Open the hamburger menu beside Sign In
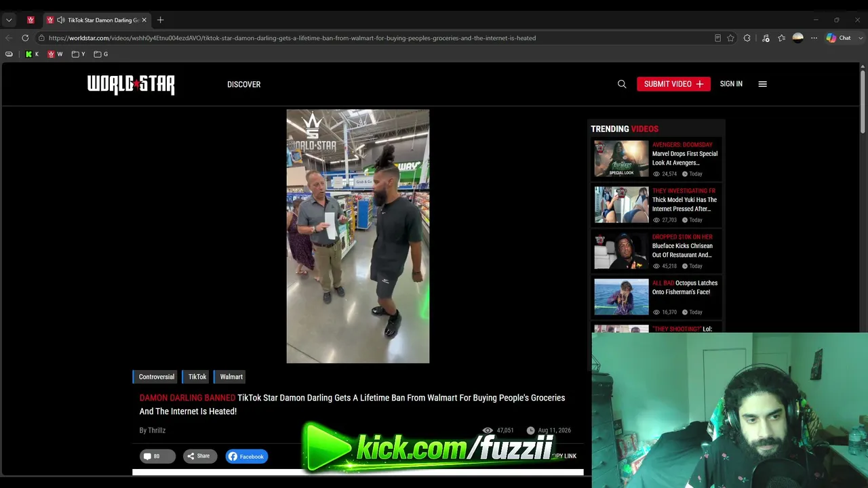 (762, 84)
